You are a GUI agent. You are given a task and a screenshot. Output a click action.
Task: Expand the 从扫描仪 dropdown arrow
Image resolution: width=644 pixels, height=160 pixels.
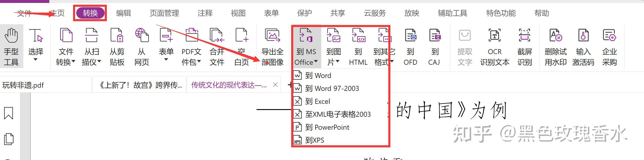(99, 62)
